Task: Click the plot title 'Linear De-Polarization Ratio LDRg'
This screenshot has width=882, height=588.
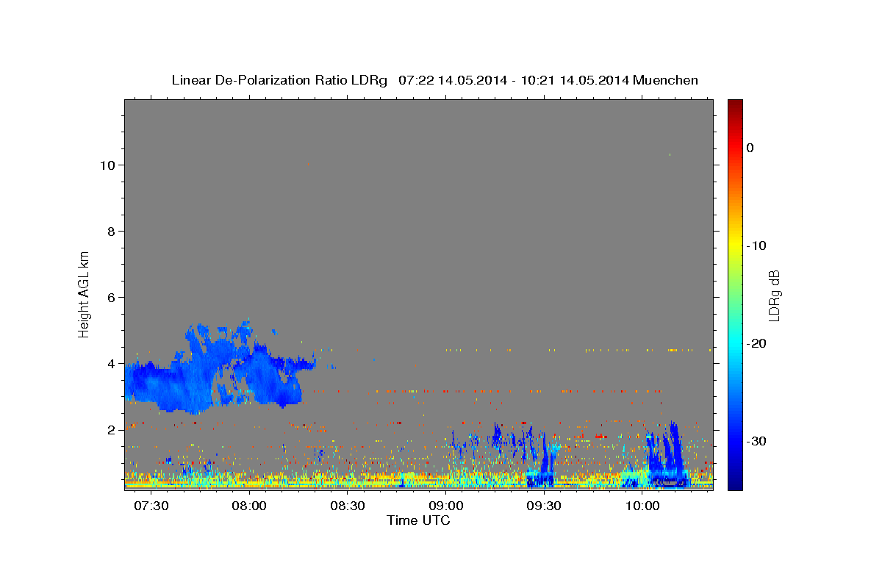Action: pyautogui.click(x=279, y=80)
